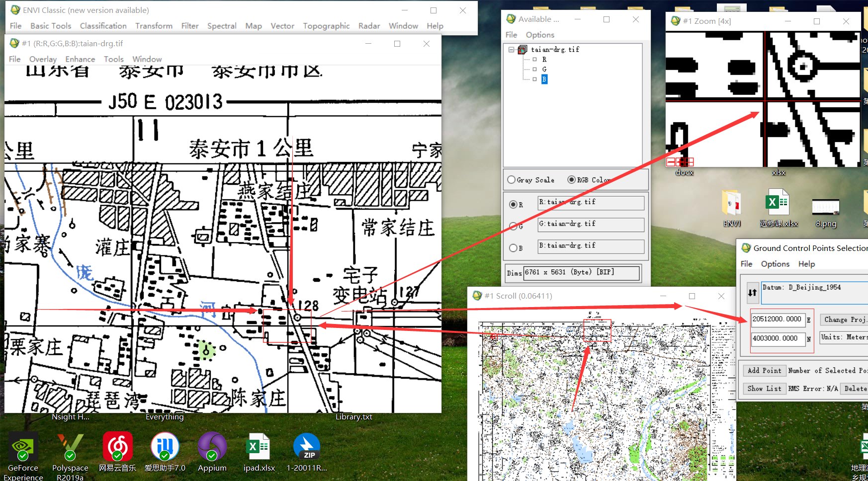Select the R channel radio button

coord(513,204)
